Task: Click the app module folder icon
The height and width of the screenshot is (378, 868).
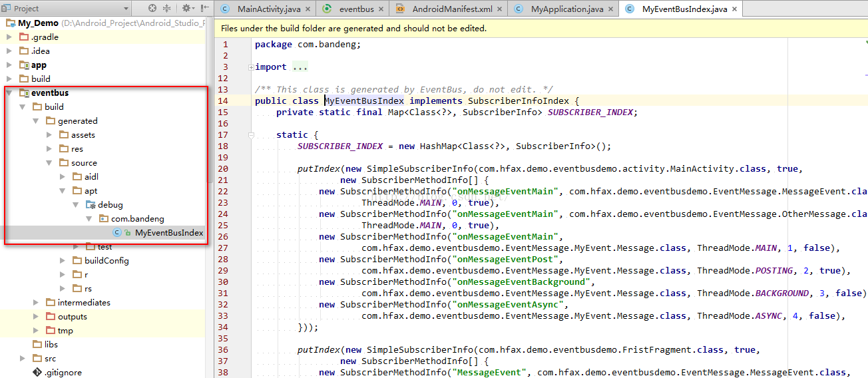Action: (24, 65)
